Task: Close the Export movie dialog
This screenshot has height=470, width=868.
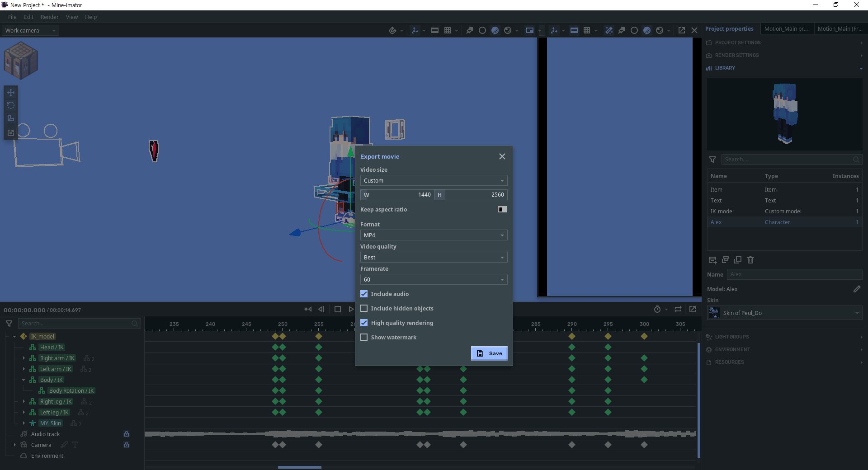Action: 502,156
